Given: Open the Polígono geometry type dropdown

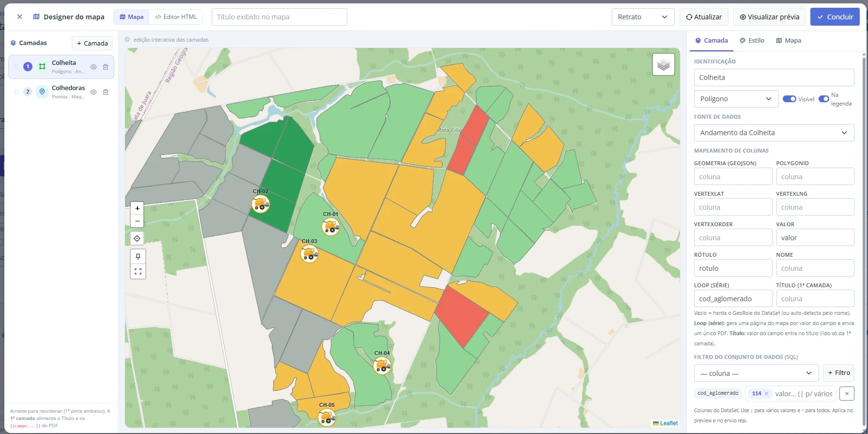Looking at the screenshot, I should point(736,99).
